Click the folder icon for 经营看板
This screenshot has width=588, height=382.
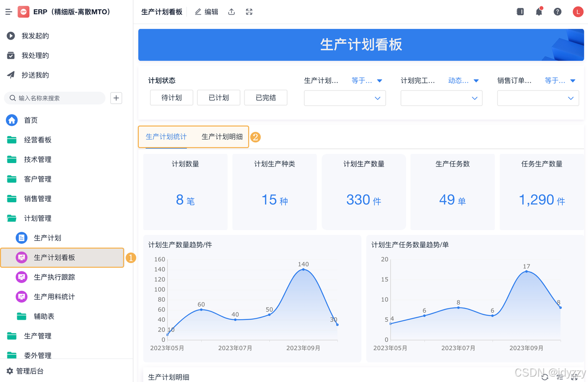[12, 140]
